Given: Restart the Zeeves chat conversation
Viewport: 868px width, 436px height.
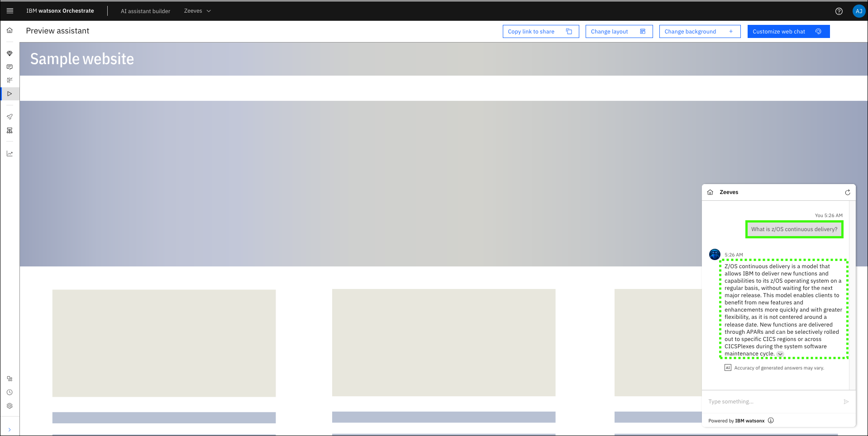Looking at the screenshot, I should (x=847, y=192).
